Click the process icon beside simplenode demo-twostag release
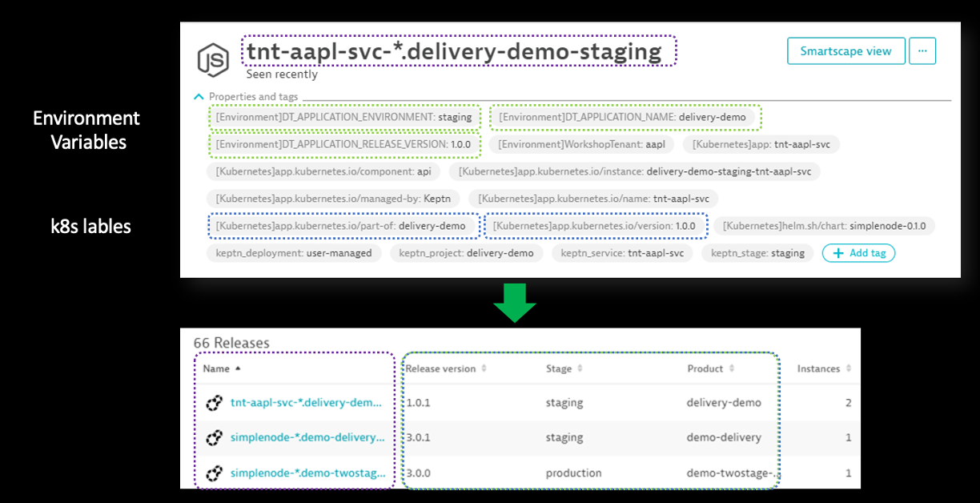Viewport: 980px width, 503px height. coord(214,473)
